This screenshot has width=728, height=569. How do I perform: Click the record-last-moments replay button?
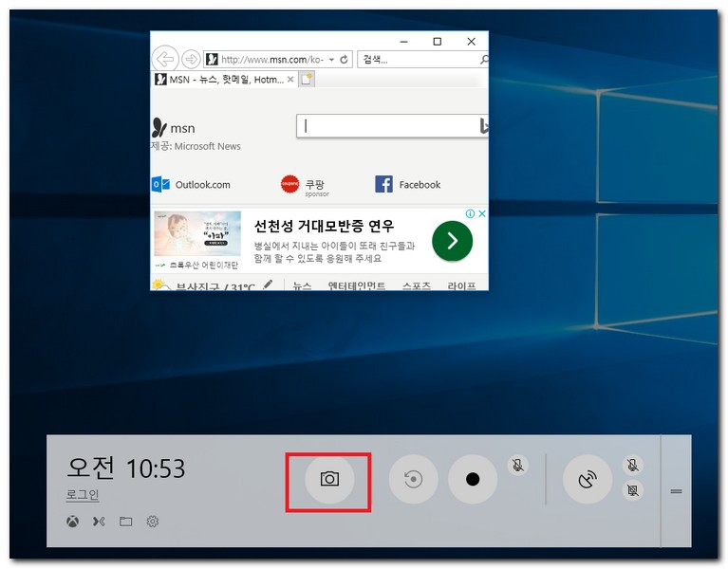pos(413,479)
